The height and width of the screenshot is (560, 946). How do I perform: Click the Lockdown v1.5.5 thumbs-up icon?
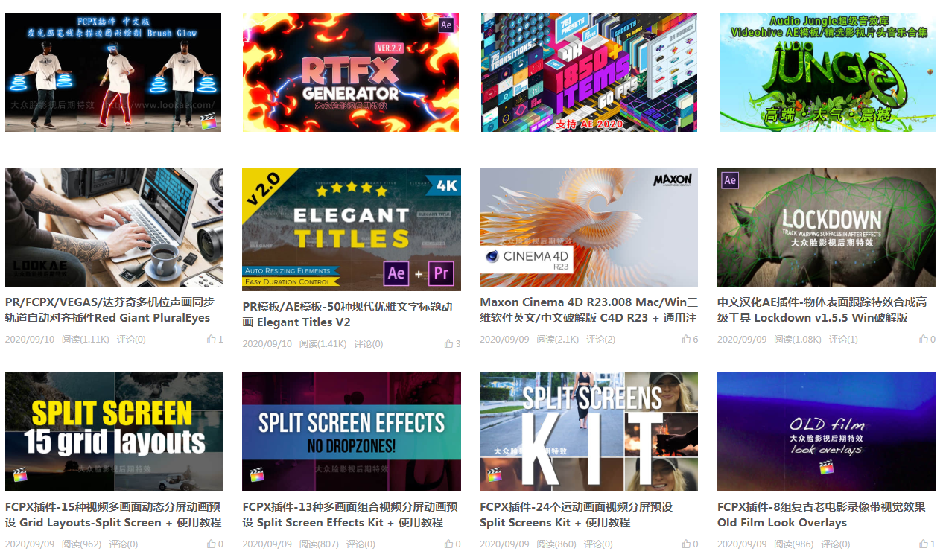point(924,340)
